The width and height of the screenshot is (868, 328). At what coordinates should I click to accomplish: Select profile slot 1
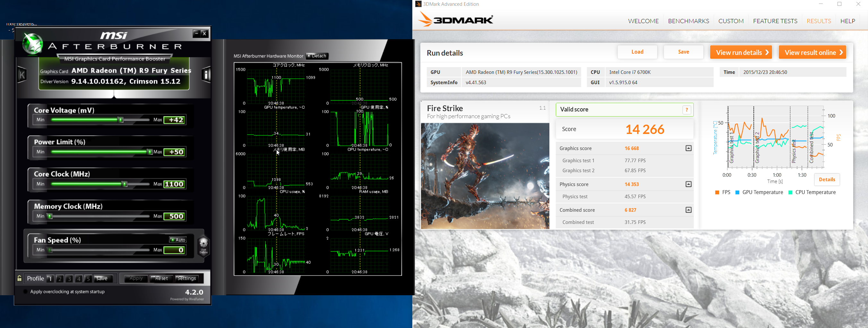pyautogui.click(x=50, y=279)
